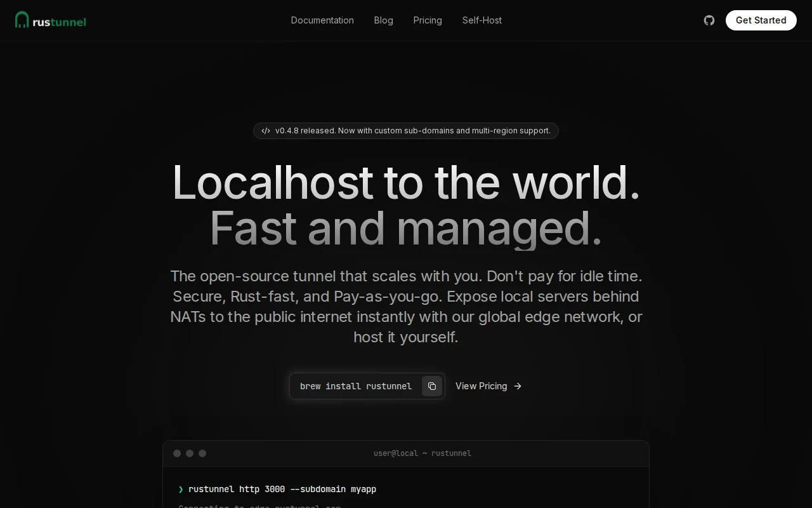Open the GitHub repository icon
This screenshot has width=812, height=508.
click(709, 20)
